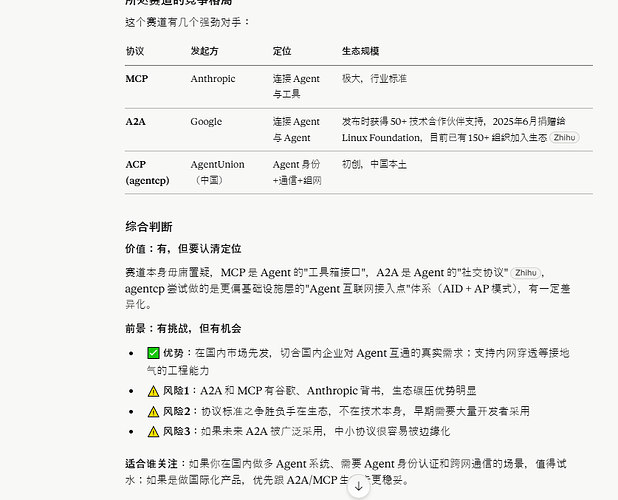The width and height of the screenshot is (618, 500).
Task: Click the "适合谁关注" bold label
Action: click(152, 464)
